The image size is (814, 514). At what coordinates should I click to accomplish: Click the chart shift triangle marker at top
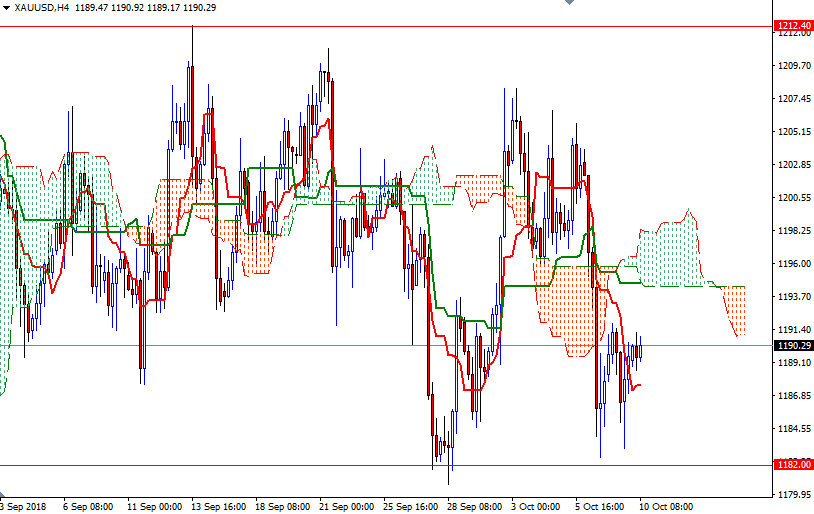coord(569,4)
